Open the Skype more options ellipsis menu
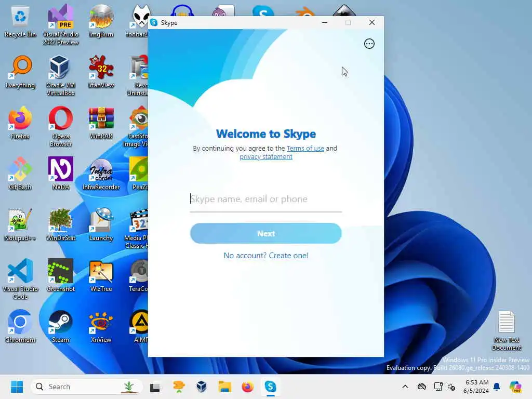 [x=369, y=44]
